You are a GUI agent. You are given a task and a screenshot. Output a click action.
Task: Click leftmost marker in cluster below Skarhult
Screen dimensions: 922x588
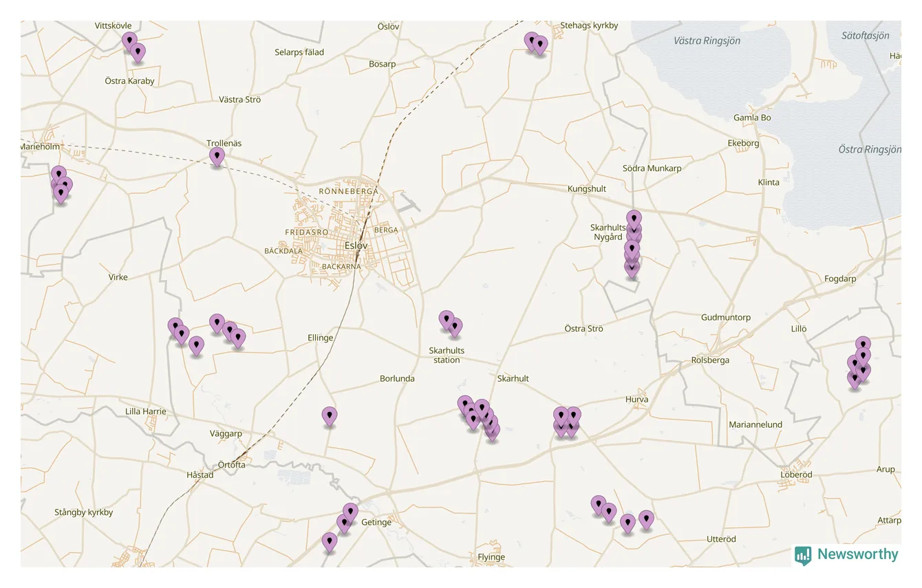click(x=465, y=405)
